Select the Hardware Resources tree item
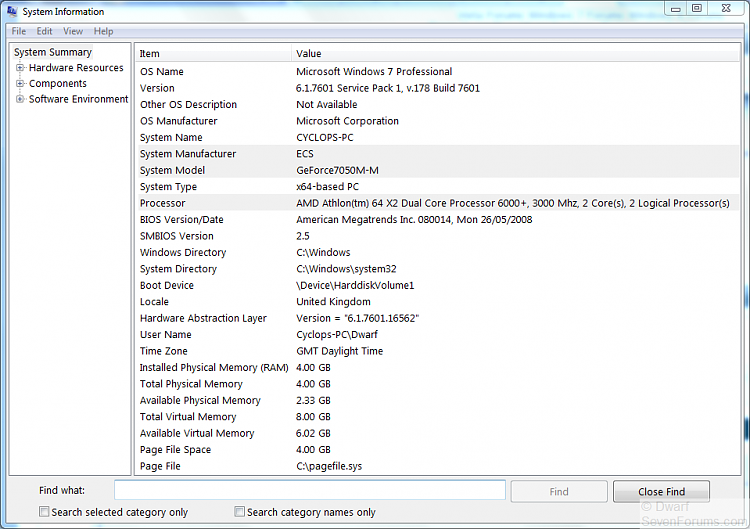Screen dimensions: 750x529 pyautogui.click(x=76, y=68)
